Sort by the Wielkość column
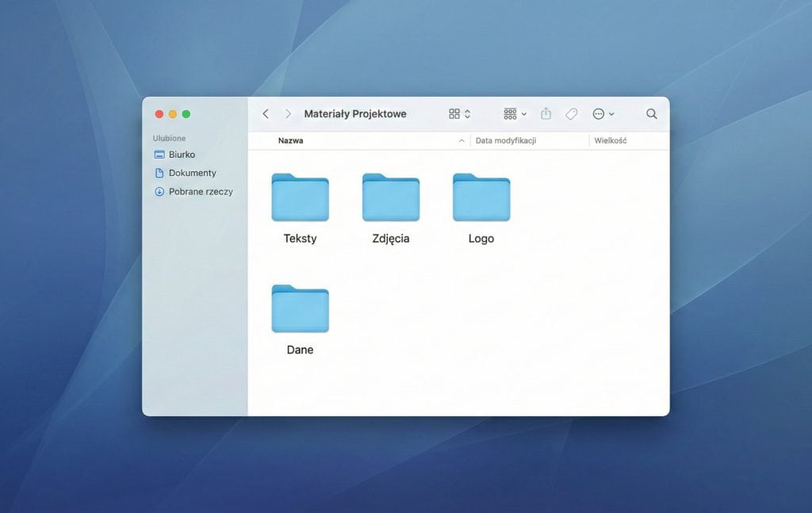Viewport: 812px width, 513px height. (611, 140)
